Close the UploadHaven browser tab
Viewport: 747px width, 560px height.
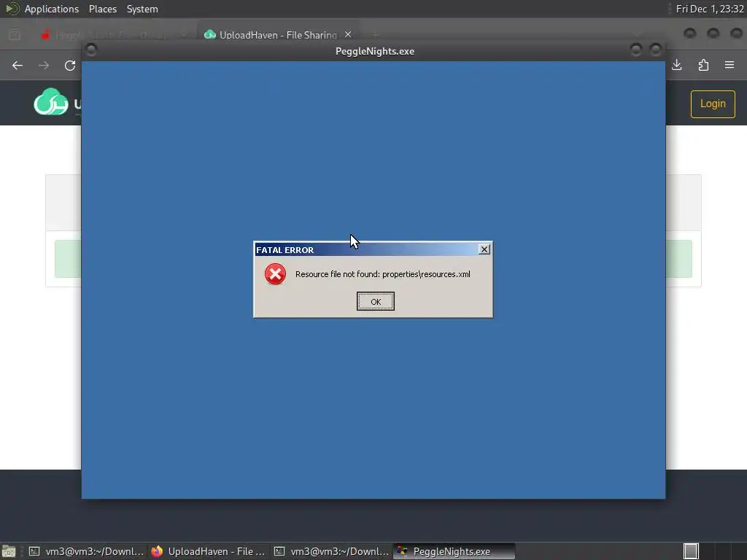pos(348,35)
